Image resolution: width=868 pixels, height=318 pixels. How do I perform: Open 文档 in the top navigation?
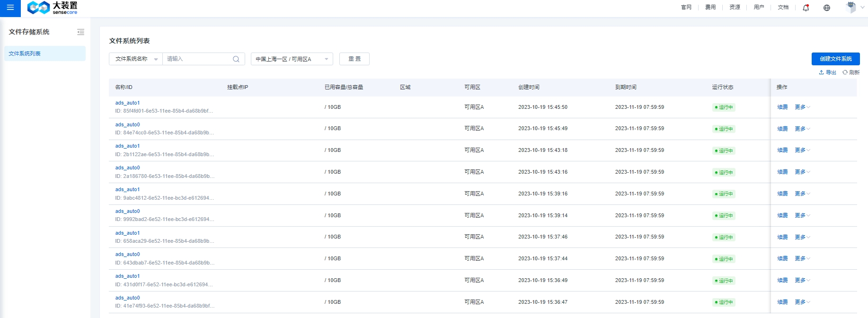pos(783,8)
